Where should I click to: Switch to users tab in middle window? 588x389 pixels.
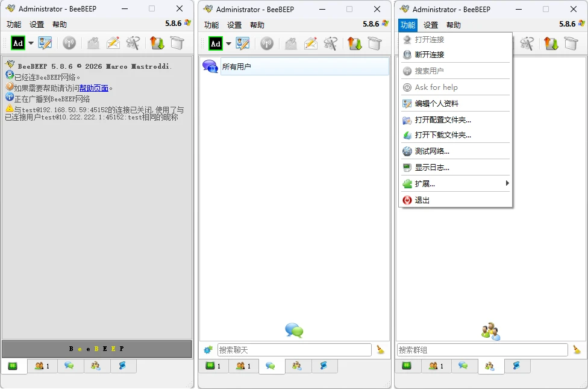click(243, 365)
